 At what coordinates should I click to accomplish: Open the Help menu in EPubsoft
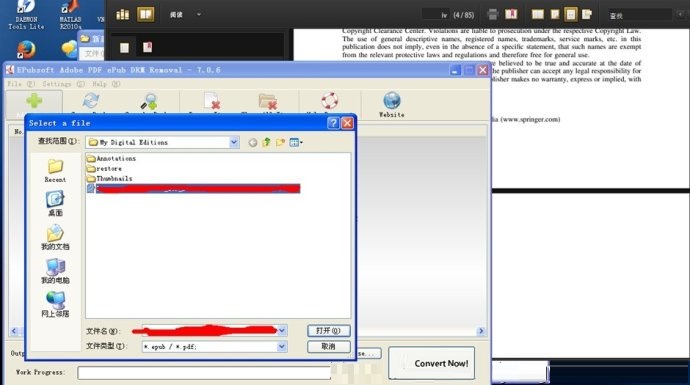106,84
